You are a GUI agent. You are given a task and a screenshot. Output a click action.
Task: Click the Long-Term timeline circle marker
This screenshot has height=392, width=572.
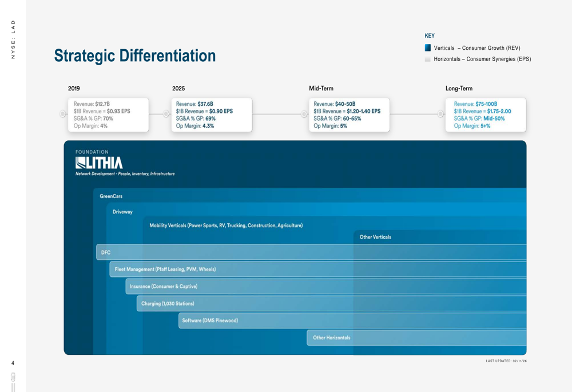coord(440,114)
